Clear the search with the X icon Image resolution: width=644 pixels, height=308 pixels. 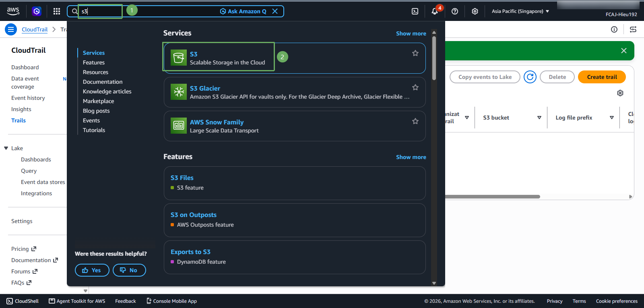(275, 11)
